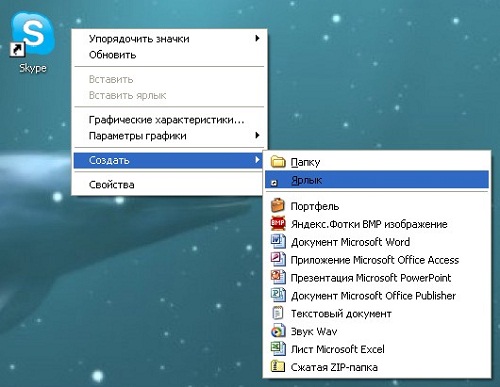Select the highlighted Создать menu entry
This screenshot has height=387, width=500.
coord(168,160)
